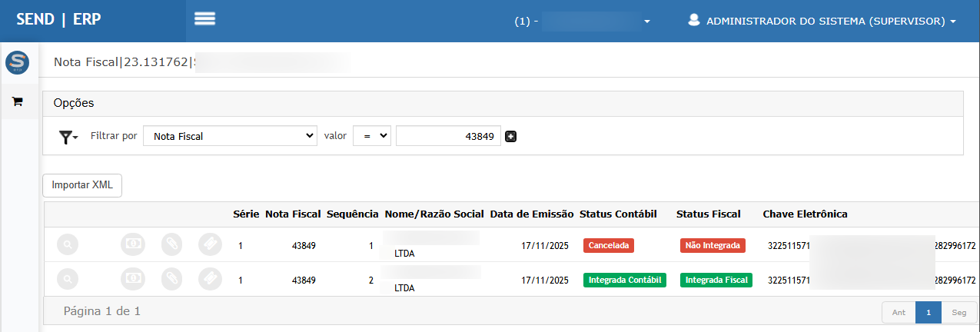Click the ticket icon for sequence 2
The width and height of the screenshot is (980, 332).
point(210,278)
